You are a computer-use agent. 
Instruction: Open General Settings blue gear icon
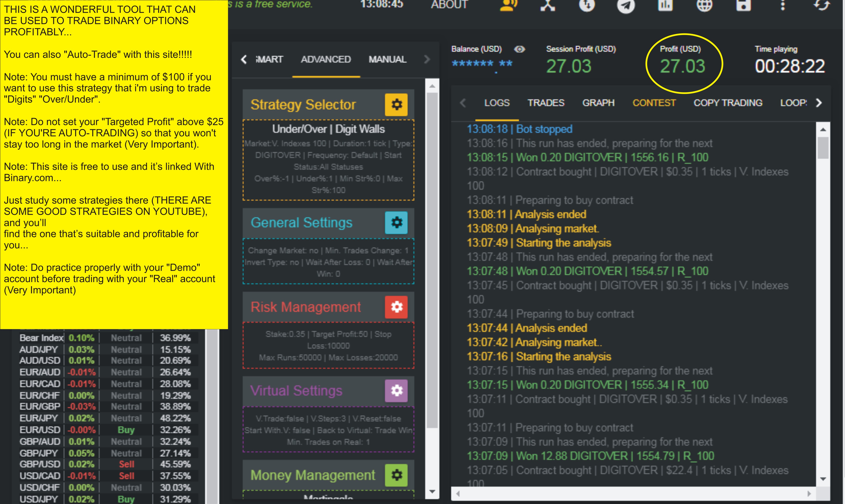tap(396, 223)
